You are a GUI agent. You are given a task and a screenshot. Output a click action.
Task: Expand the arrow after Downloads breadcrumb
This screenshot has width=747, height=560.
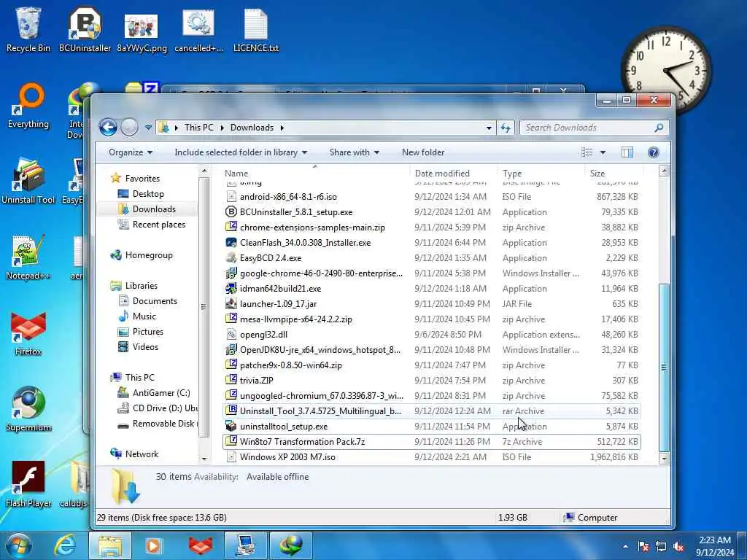(282, 128)
